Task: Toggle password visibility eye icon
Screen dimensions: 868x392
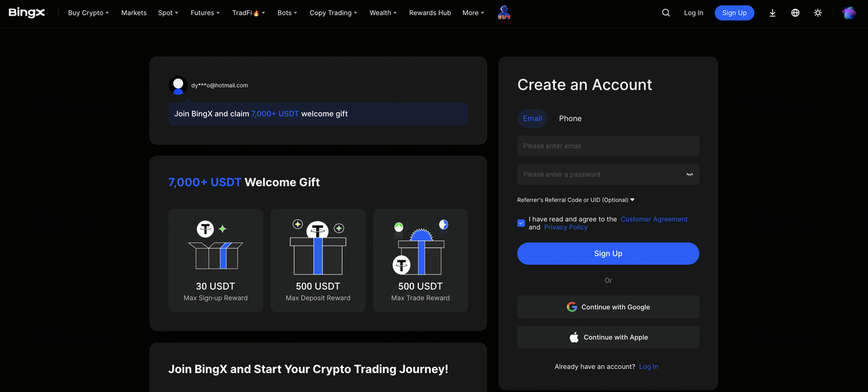Action: point(690,174)
